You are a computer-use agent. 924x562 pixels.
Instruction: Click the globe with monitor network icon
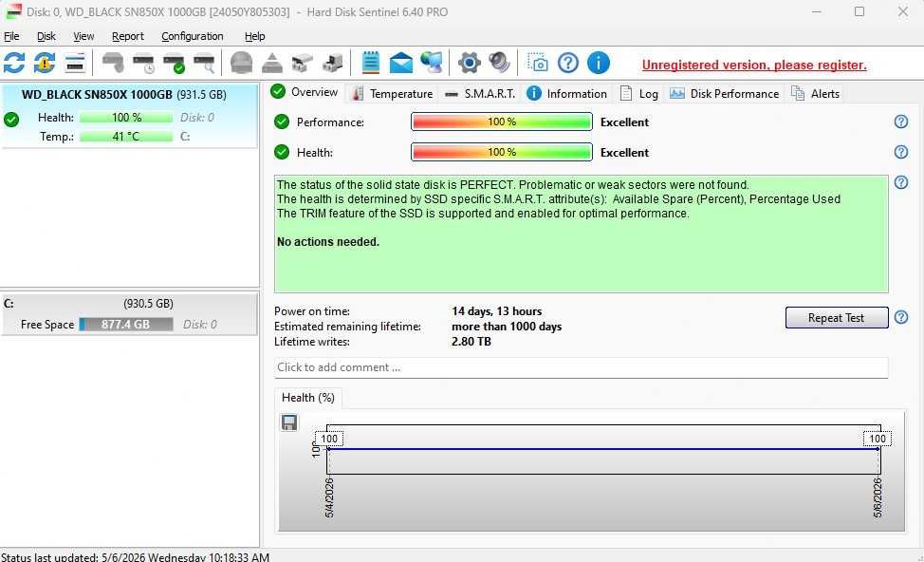click(x=432, y=63)
